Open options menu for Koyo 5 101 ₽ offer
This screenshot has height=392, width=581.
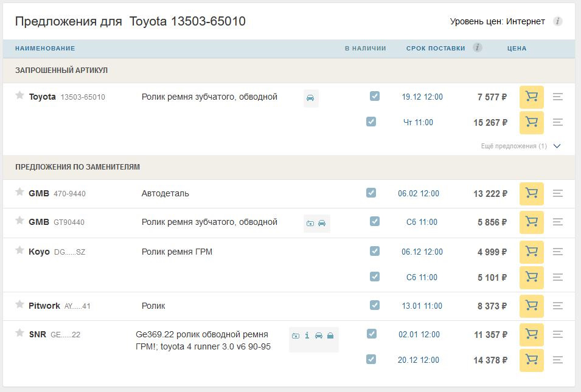[x=557, y=277]
